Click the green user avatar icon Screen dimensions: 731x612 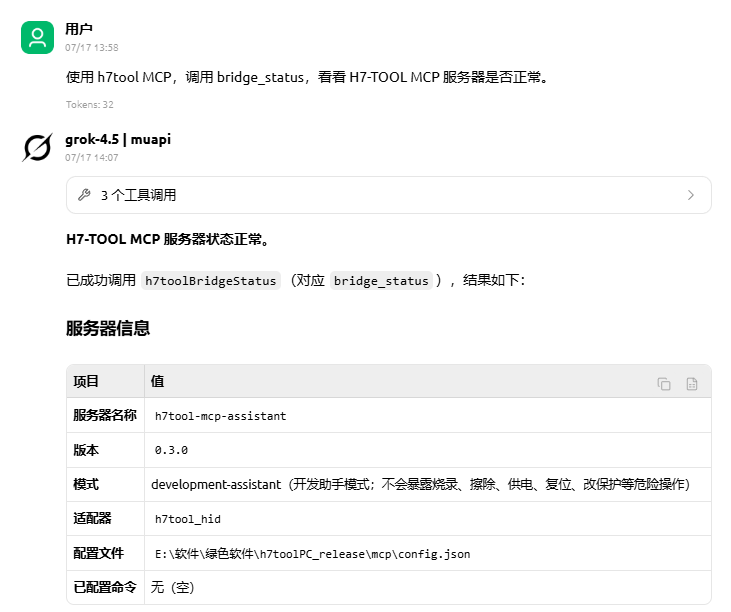point(37,37)
